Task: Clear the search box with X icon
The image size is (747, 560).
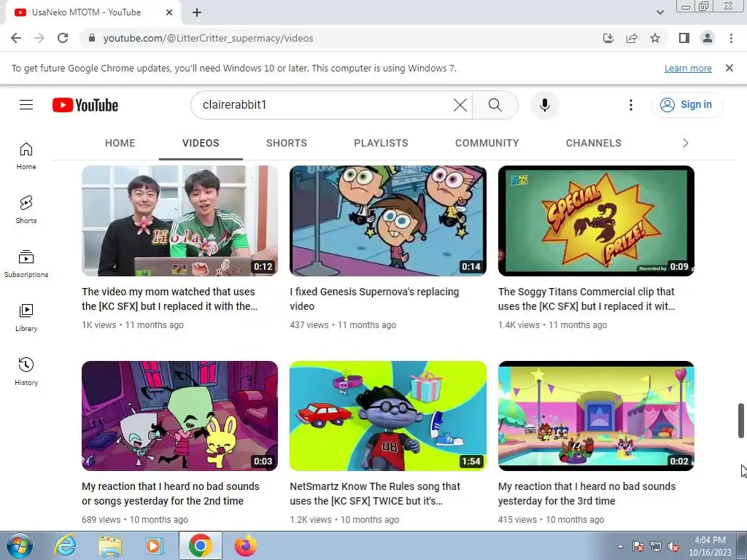Action: click(x=460, y=105)
